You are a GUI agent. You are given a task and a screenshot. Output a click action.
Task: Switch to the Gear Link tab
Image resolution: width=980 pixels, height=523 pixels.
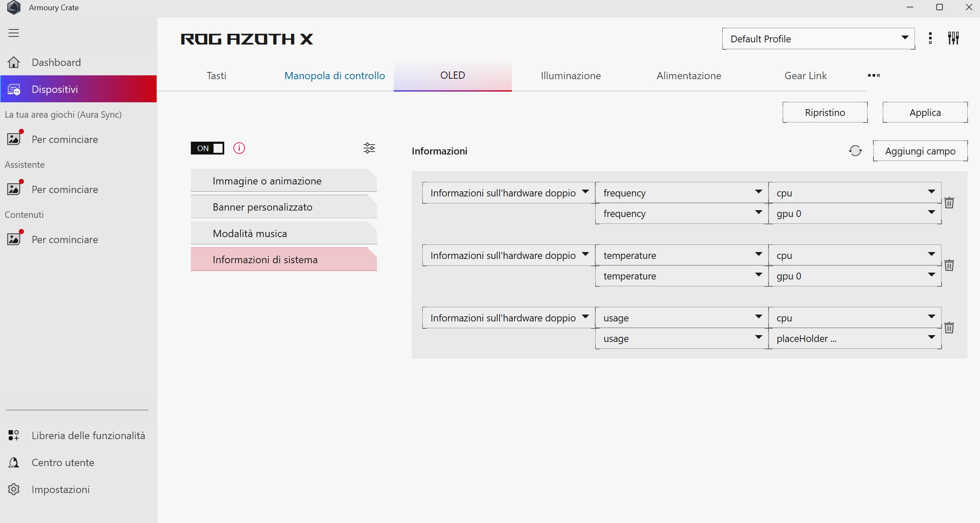[805, 76]
